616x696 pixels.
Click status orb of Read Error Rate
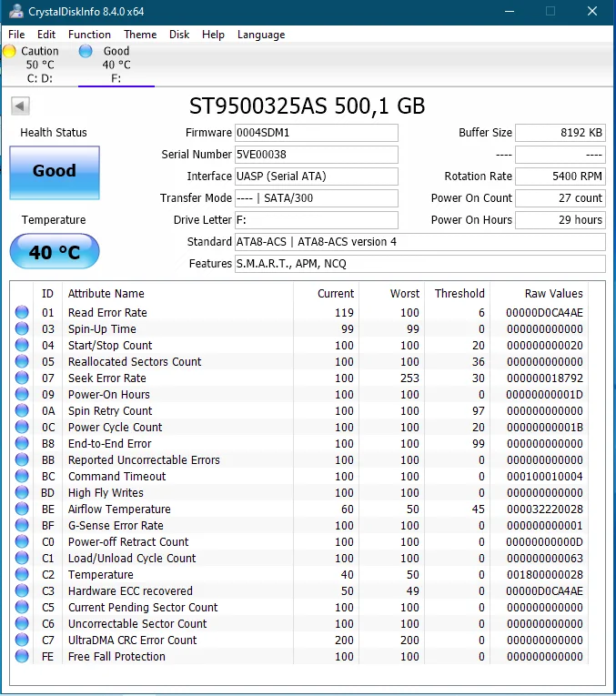pyautogui.click(x=22, y=312)
